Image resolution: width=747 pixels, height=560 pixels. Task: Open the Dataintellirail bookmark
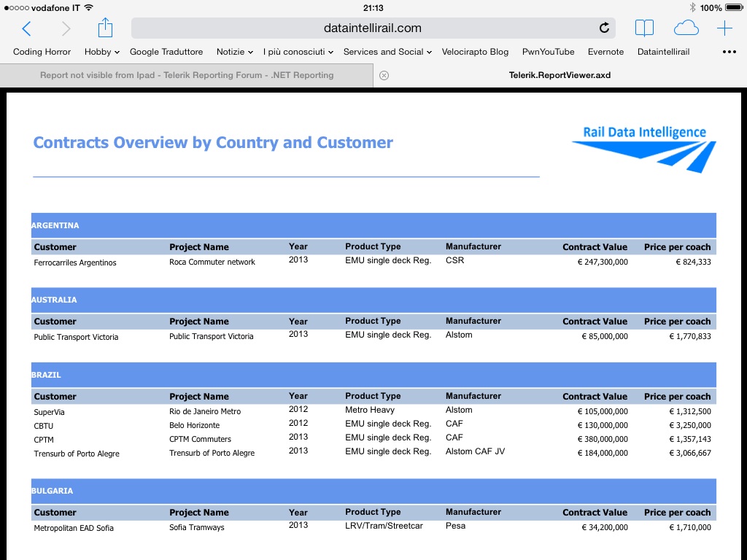(664, 52)
